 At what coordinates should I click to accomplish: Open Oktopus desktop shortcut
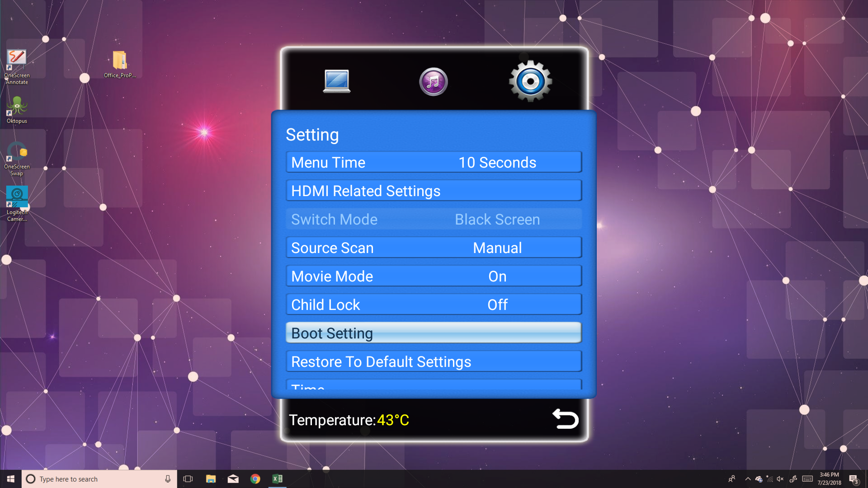point(17,110)
